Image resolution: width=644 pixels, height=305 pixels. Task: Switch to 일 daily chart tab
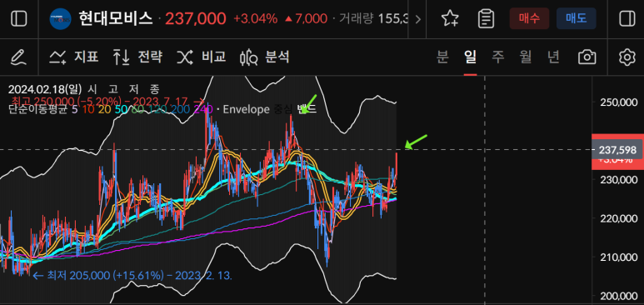[x=470, y=57]
